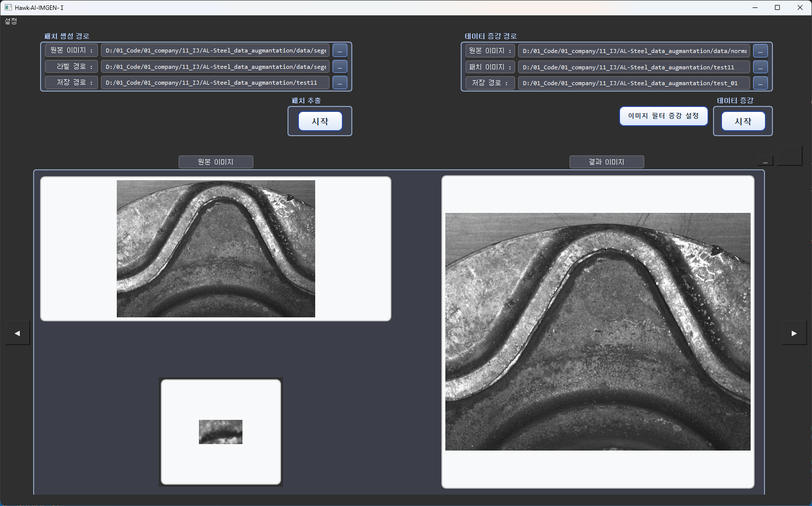
Task: Click small ellipsis button above result panel
Action: tap(765, 161)
